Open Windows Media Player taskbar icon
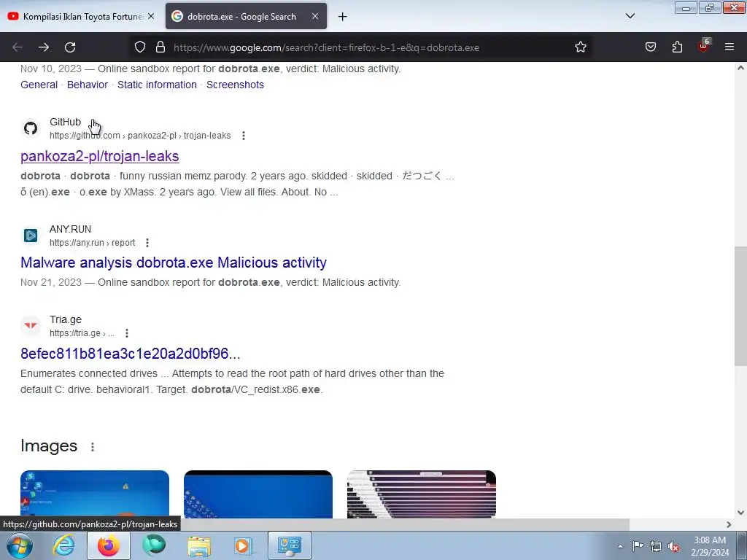Image resolution: width=747 pixels, height=560 pixels. (244, 545)
